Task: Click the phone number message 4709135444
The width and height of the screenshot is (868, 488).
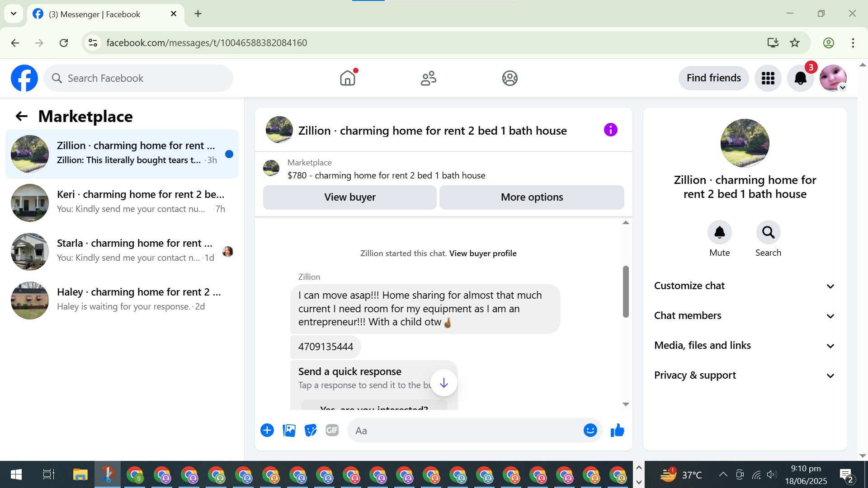Action: click(x=325, y=347)
